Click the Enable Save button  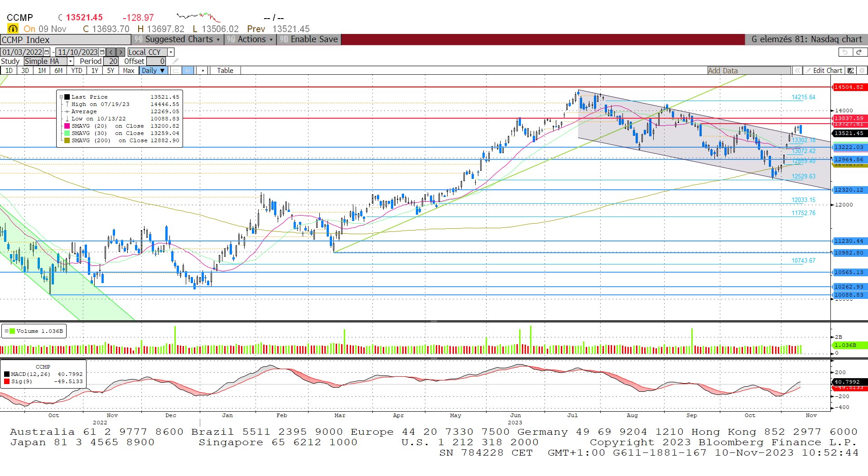pyautogui.click(x=309, y=39)
